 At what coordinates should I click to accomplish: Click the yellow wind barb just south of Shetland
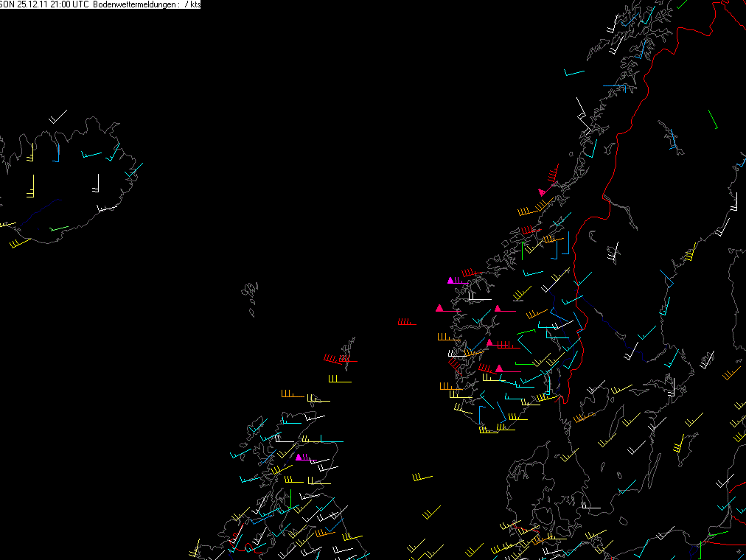click(340, 379)
